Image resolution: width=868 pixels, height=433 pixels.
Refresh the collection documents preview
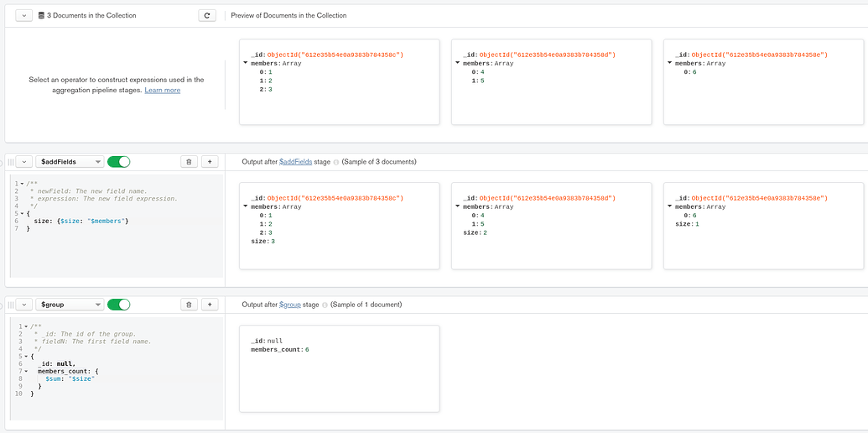[208, 15]
